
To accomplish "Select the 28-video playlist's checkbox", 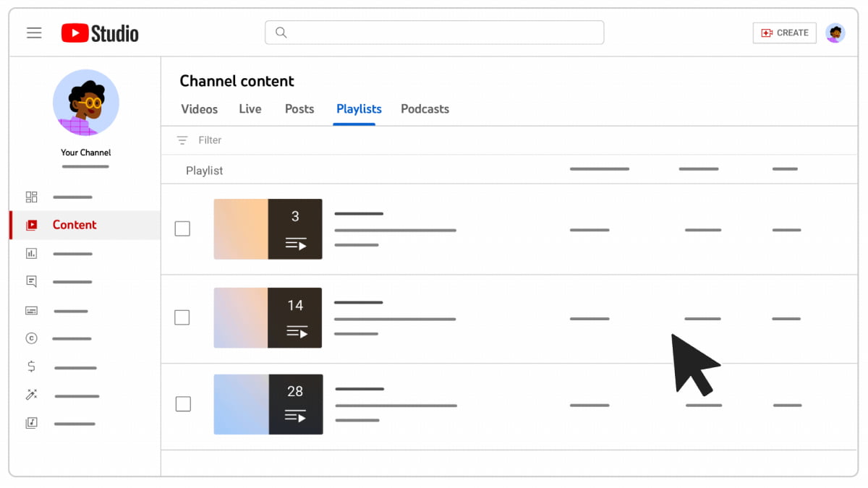I will point(182,405).
